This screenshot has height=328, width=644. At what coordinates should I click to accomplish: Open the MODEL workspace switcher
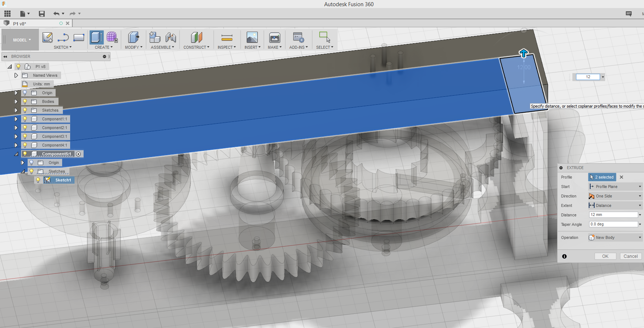point(22,40)
